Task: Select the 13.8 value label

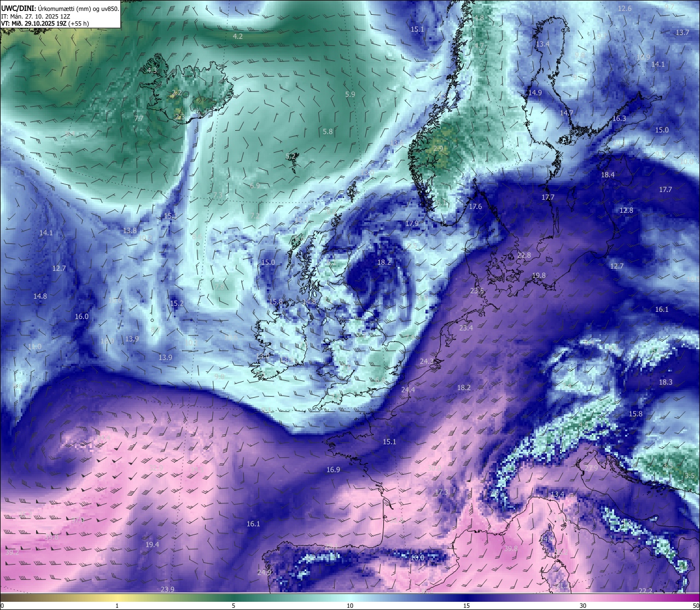Action: click(130, 230)
